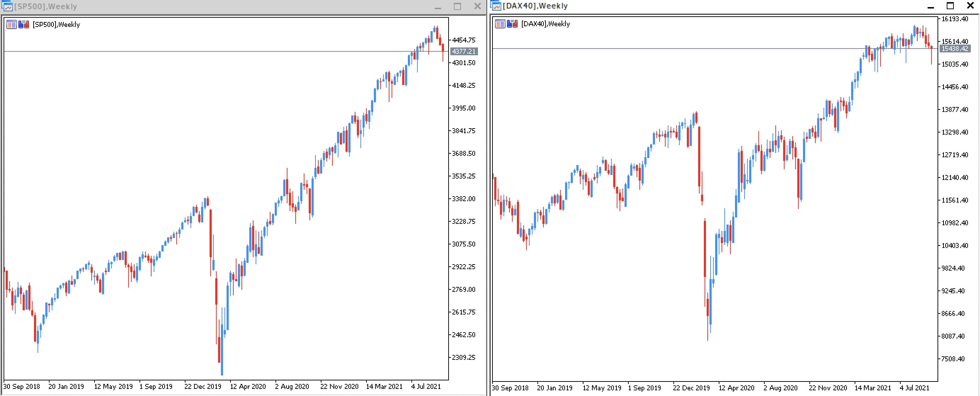Click DAX40 date label 20 Jan 2019
The width and height of the screenshot is (980, 396).
pyautogui.click(x=555, y=388)
